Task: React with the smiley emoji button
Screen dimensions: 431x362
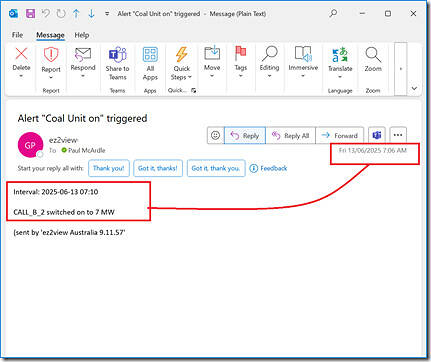Action: pyautogui.click(x=215, y=135)
